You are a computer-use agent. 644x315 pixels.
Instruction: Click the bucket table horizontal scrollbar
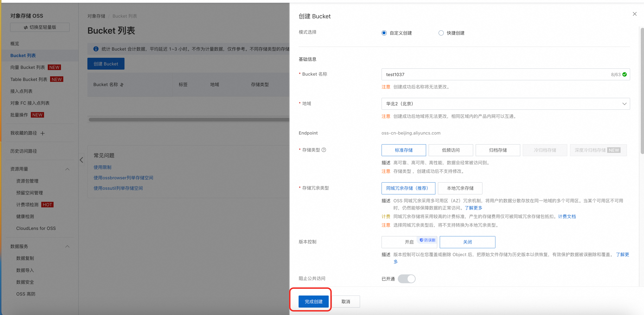[x=189, y=120]
